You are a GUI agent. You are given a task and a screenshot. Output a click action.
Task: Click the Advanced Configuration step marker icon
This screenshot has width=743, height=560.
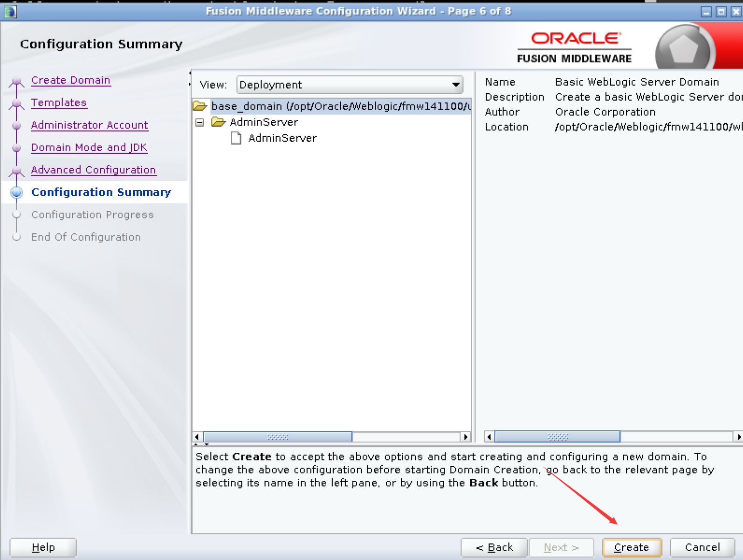tap(17, 171)
